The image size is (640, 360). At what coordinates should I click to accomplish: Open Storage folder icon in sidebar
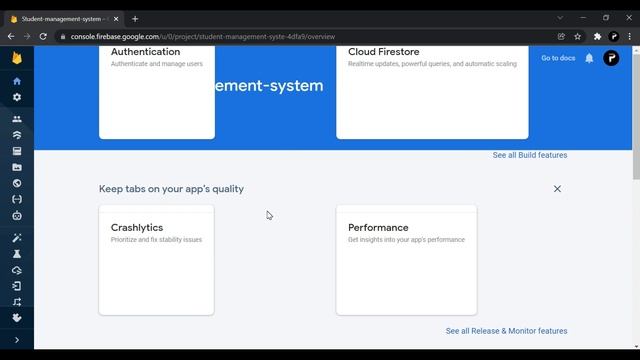17,167
